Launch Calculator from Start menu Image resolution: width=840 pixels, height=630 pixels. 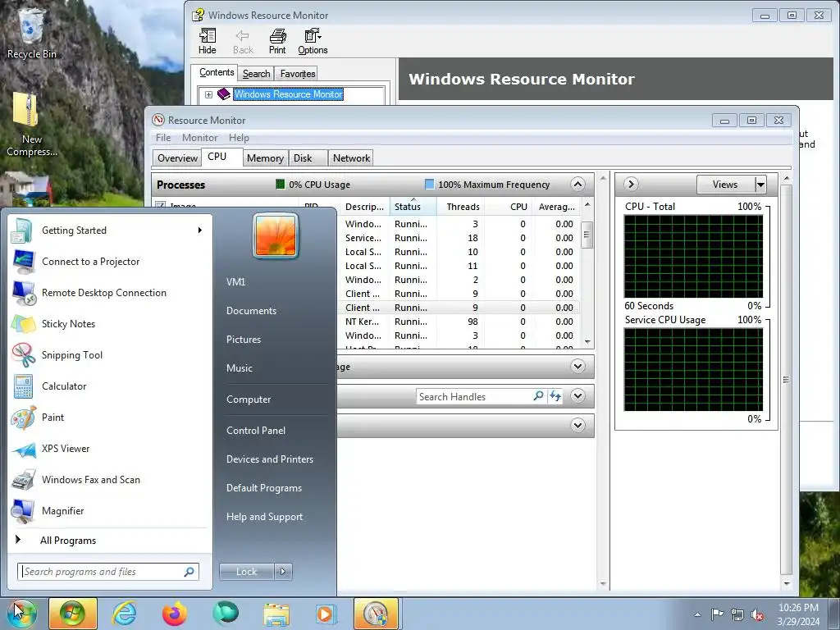107,386
